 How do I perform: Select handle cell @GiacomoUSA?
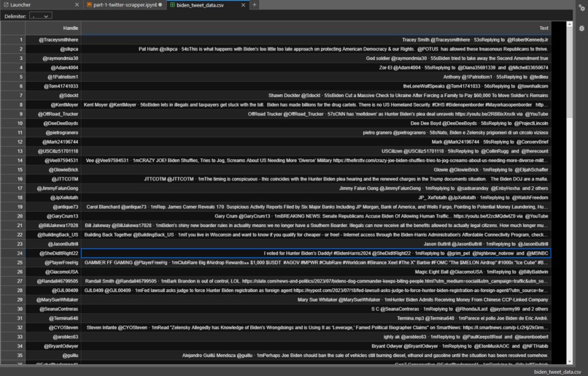click(x=53, y=272)
